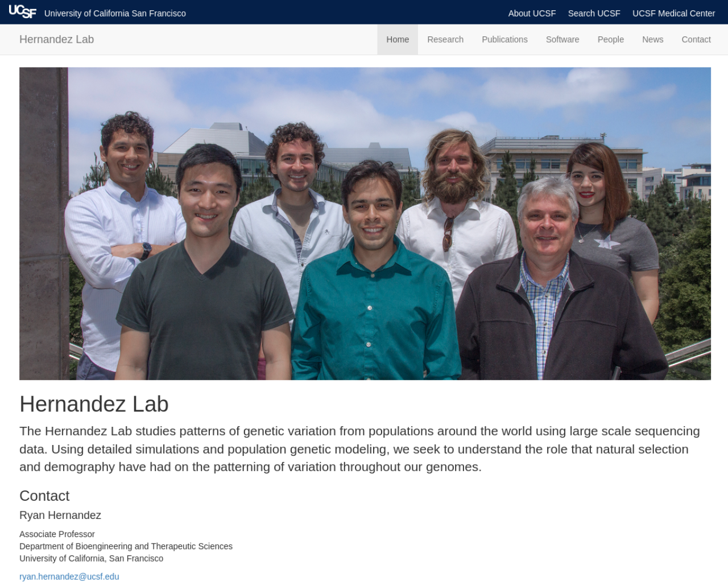
Task: Click the UCSF logo icon
Action: [23, 12]
